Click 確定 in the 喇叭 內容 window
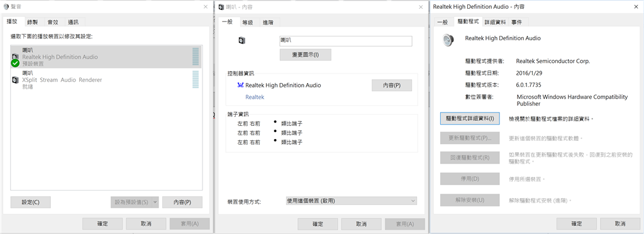Image resolution: width=644 pixels, height=234 pixels. [x=318, y=224]
